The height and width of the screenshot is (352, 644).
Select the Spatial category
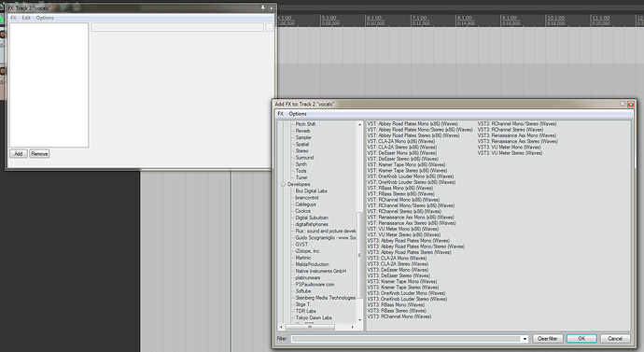pyautogui.click(x=302, y=144)
